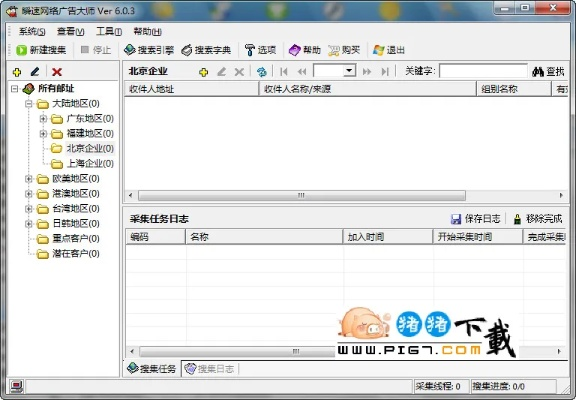This screenshot has width=576, height=400.
Task: Open 搜索引擎 search engine settings
Action: pos(149,50)
